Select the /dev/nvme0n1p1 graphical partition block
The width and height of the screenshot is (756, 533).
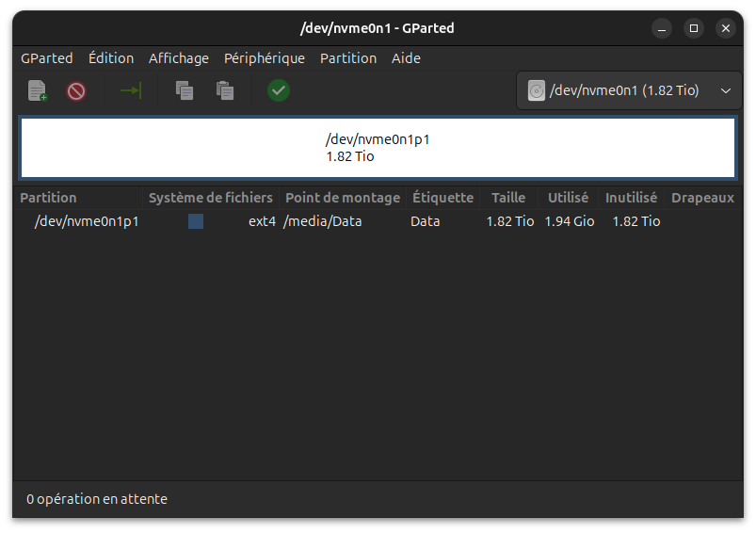pos(378,148)
